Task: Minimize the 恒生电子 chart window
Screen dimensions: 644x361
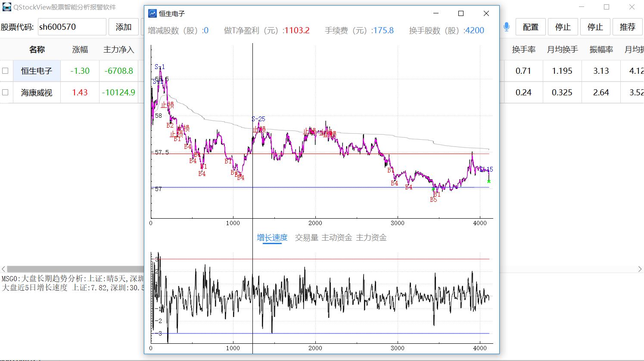Action: [x=436, y=13]
